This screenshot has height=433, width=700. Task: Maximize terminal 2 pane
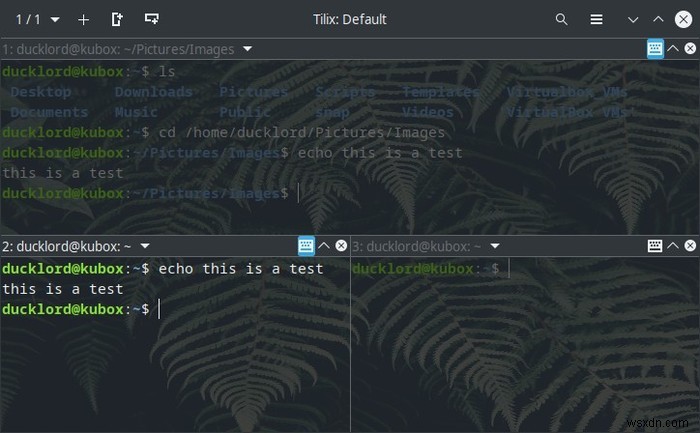coord(324,246)
